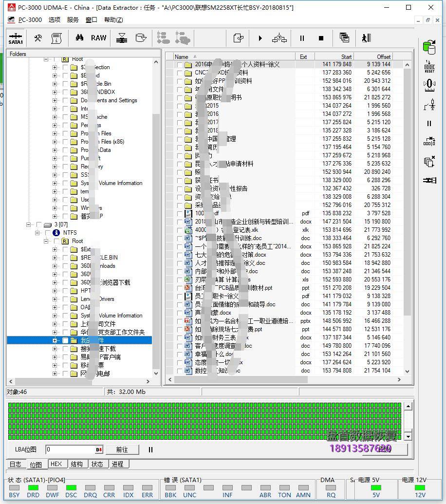The image size is (446, 504).
Task: Click the RESET icon in right sidebar
Action: (429, 67)
